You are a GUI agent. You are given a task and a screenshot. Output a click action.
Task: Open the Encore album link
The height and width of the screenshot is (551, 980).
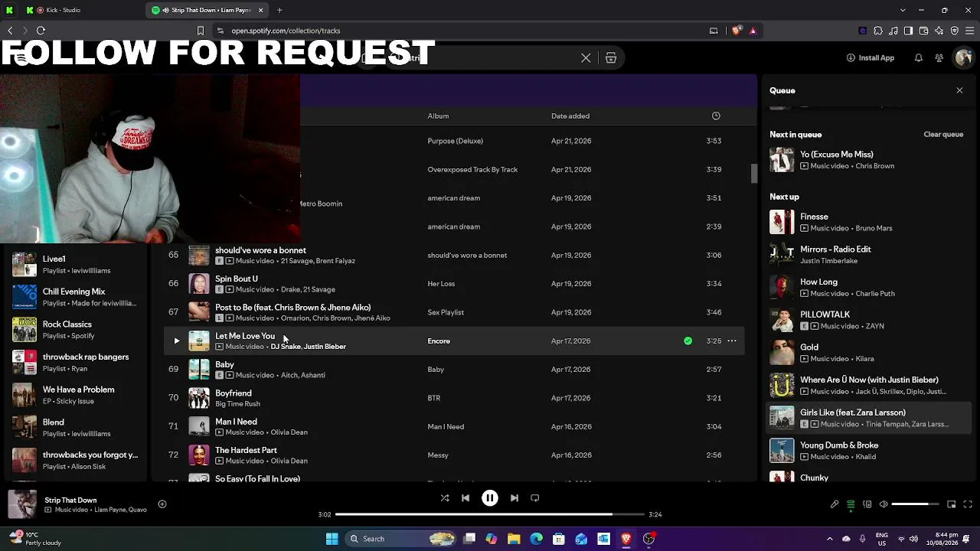click(439, 341)
